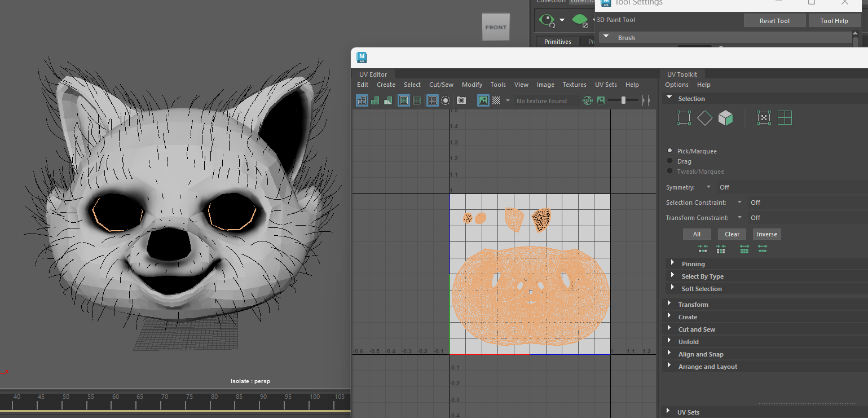The width and height of the screenshot is (868, 418).
Task: Click the Reset Tool button
Action: [774, 20]
